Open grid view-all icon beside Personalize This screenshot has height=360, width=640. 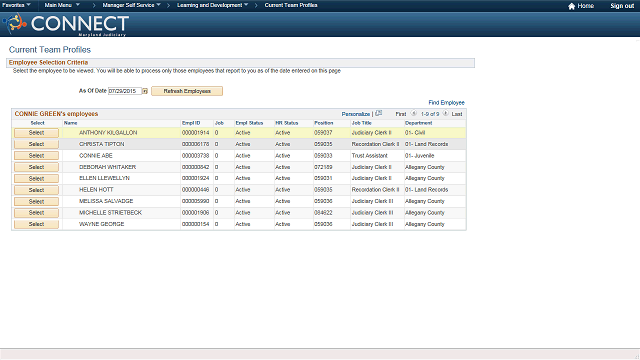click(378, 113)
